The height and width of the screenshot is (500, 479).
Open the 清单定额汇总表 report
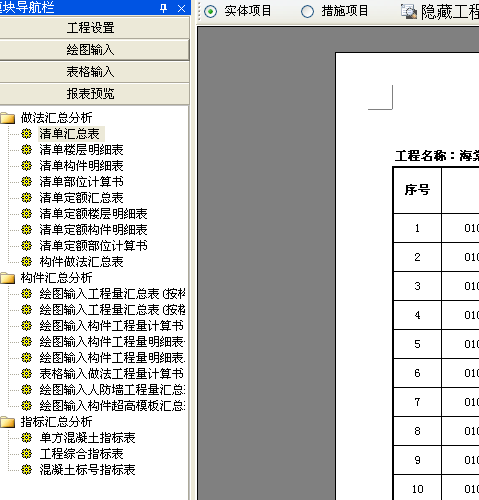81,198
